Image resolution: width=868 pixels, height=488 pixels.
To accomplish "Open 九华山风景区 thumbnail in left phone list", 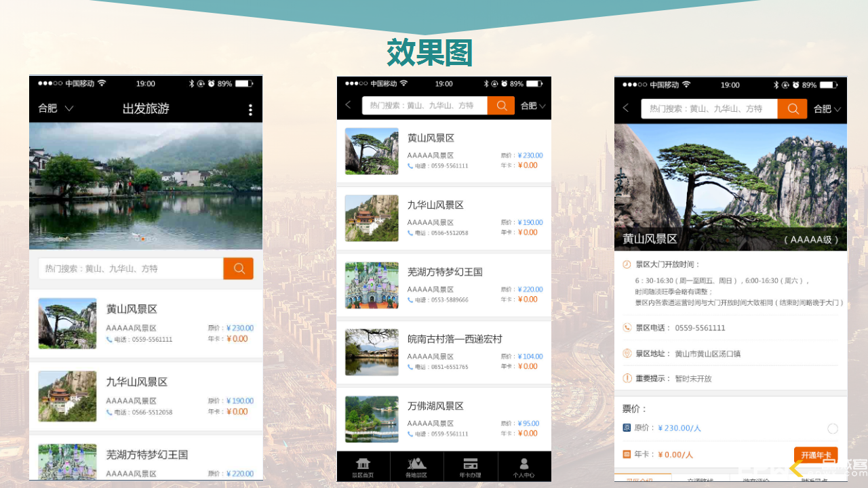I will coord(67,396).
